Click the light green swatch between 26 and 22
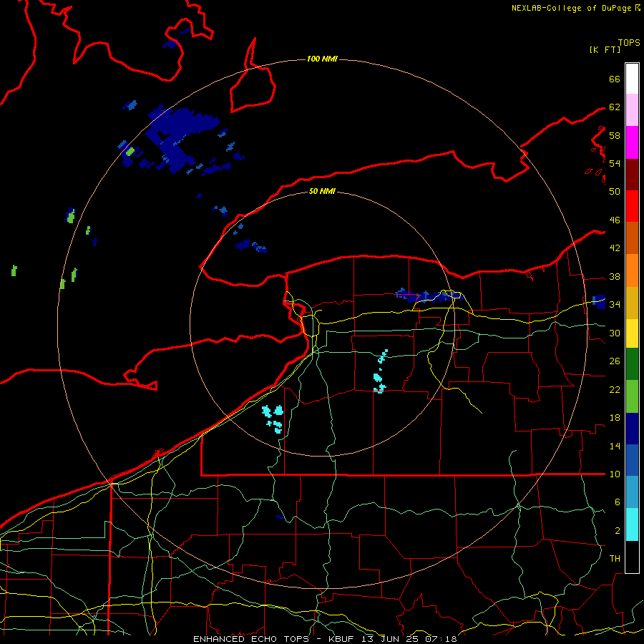Image resolution: width=644 pixels, height=644 pixels. point(632,396)
